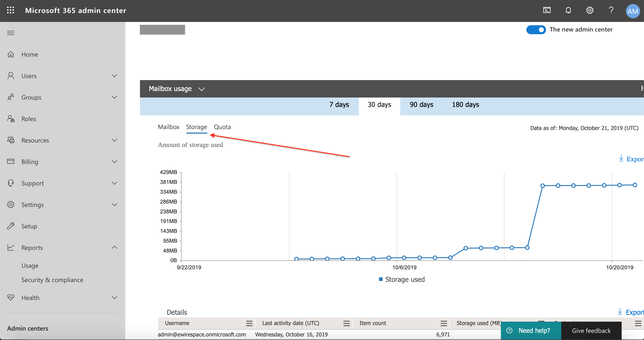Image resolution: width=644 pixels, height=340 pixels.
Task: Open the Mailbox usage report dropdown
Action: click(177, 89)
